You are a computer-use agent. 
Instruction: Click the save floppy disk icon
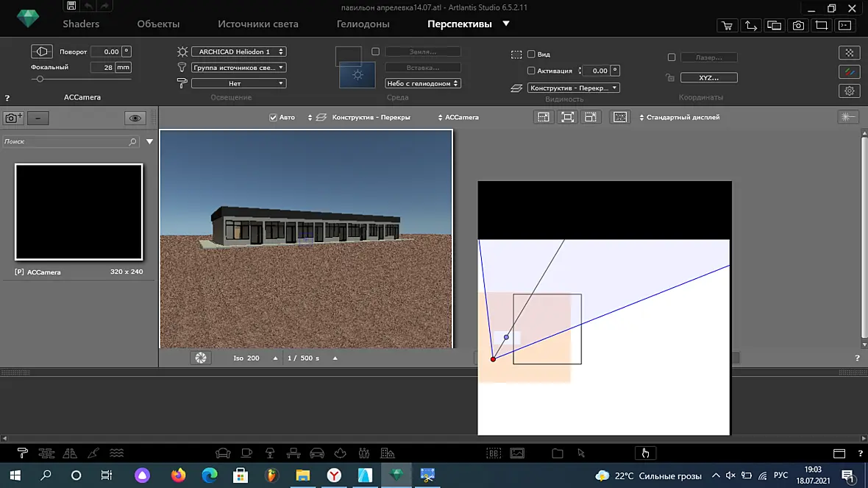tap(71, 6)
